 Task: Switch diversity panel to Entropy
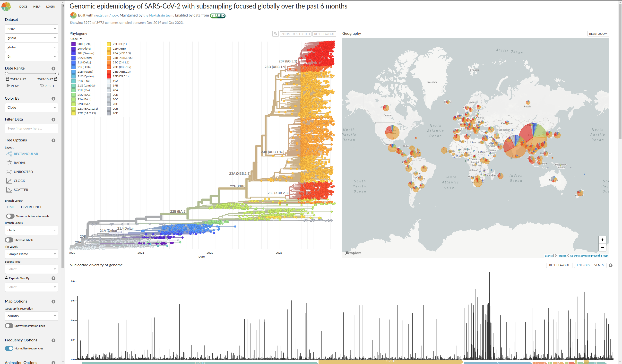click(x=584, y=265)
